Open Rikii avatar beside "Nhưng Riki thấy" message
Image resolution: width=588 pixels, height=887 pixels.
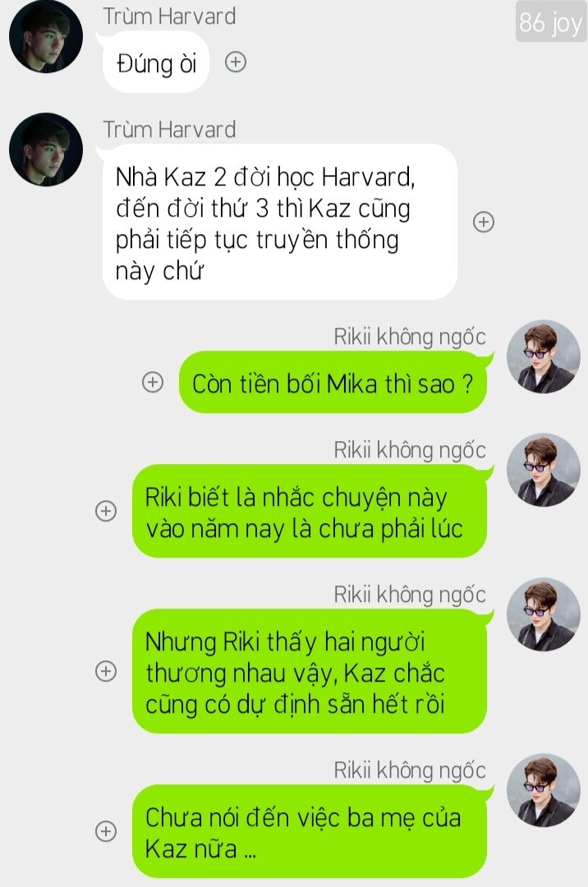544,614
